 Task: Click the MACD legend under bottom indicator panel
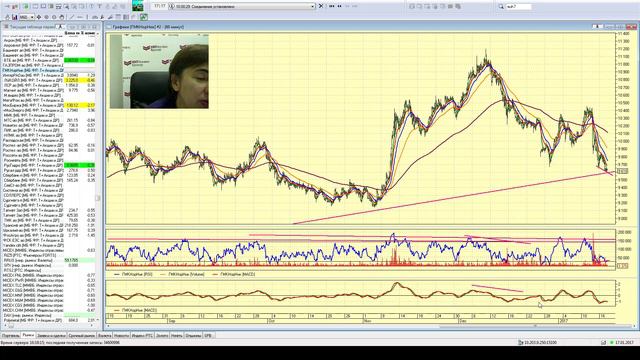[x=136, y=310]
